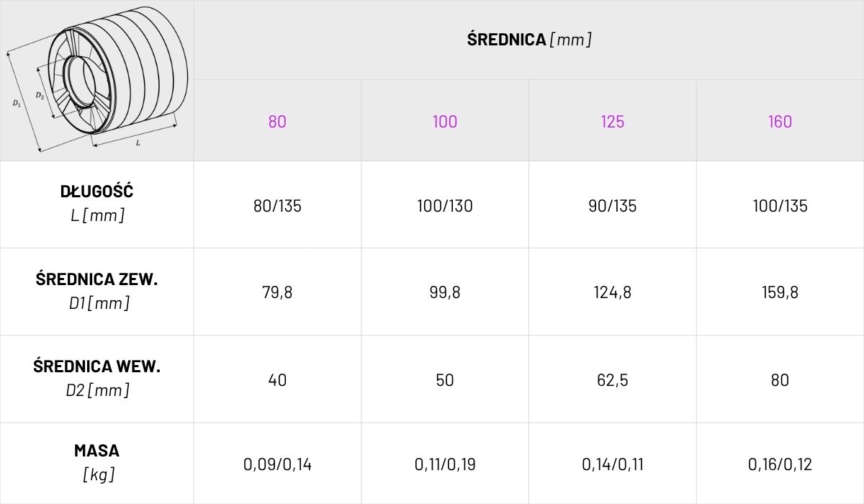This screenshot has width=864, height=504.
Task: Click the ŚREDNICA [mm] table heading
Action: point(529,40)
